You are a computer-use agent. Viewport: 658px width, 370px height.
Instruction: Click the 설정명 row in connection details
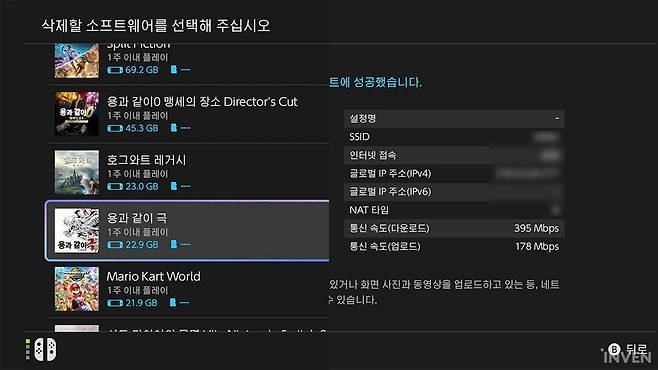point(454,119)
